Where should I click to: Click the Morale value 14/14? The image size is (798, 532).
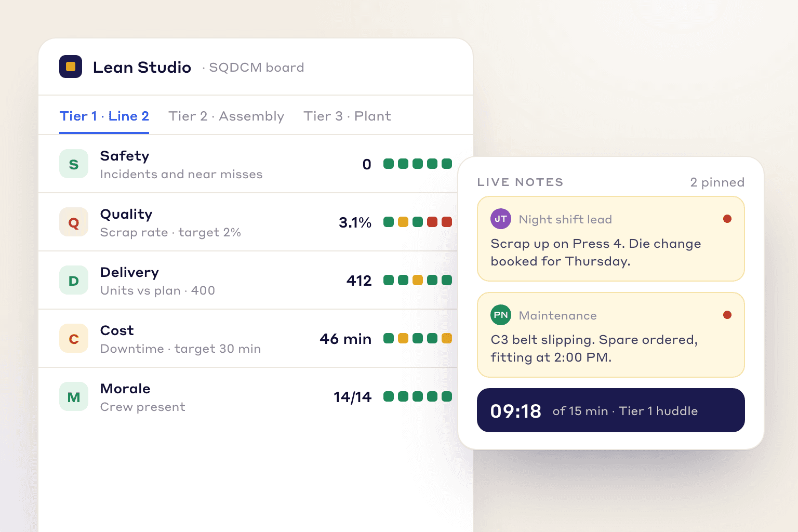353,397
